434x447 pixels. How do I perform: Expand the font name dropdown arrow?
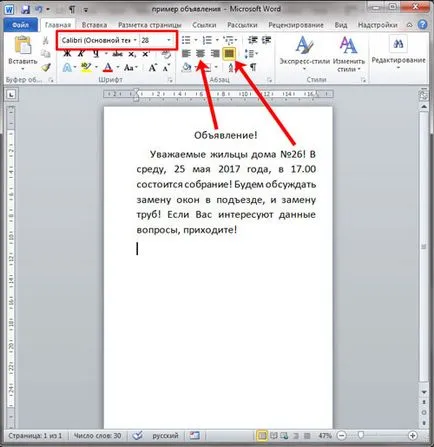click(x=135, y=40)
